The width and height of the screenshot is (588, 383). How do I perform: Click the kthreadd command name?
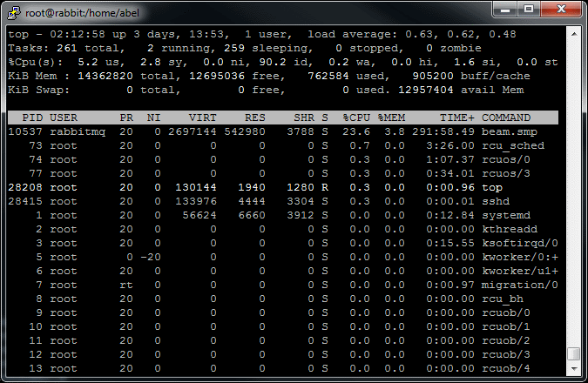click(x=510, y=229)
